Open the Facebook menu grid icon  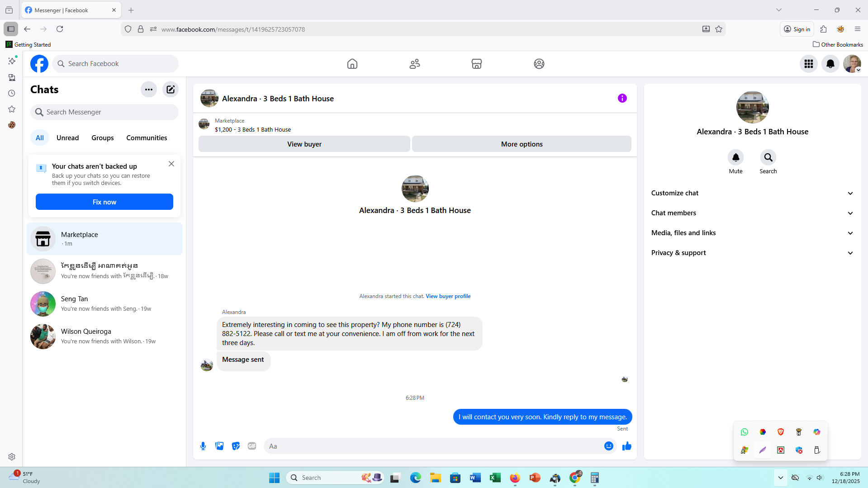pyautogui.click(x=809, y=64)
